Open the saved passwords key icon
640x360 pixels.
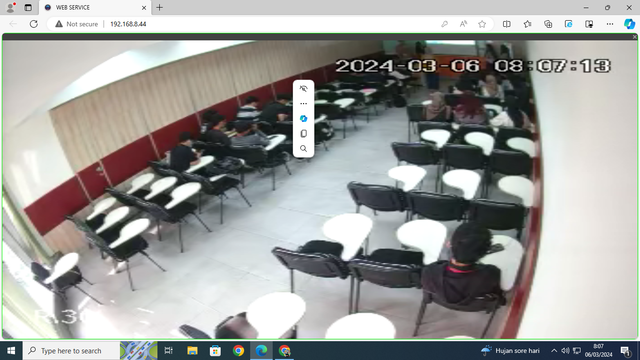[444, 24]
